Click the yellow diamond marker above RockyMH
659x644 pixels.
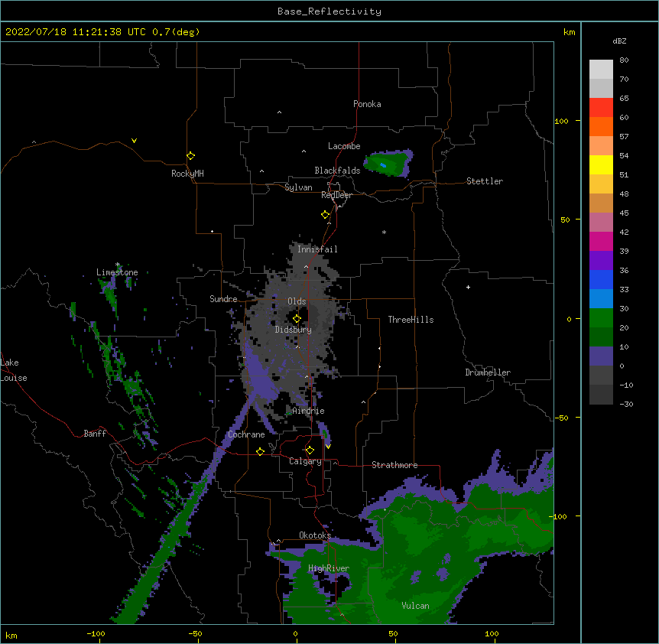(190, 156)
